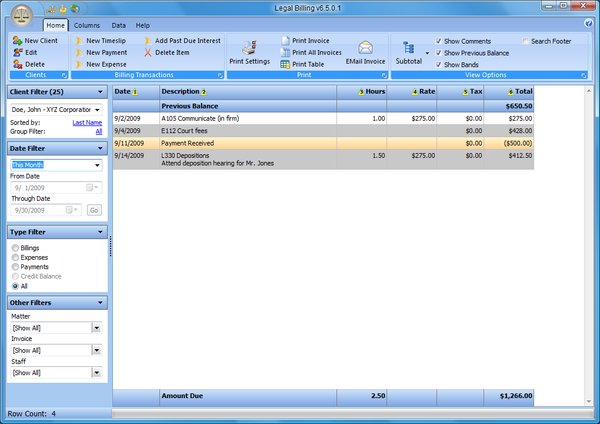This screenshot has width=600, height=424.
Task: Click the Delete Item icon
Action: pyautogui.click(x=148, y=52)
